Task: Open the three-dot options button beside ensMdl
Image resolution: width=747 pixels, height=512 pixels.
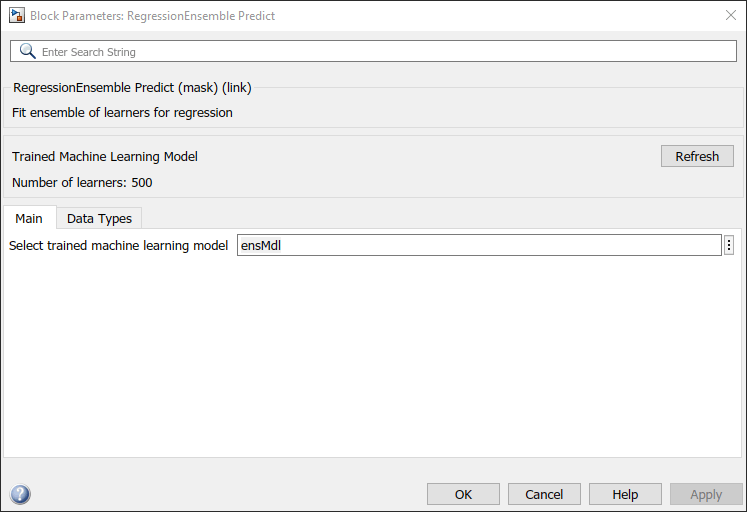Action: pos(729,245)
